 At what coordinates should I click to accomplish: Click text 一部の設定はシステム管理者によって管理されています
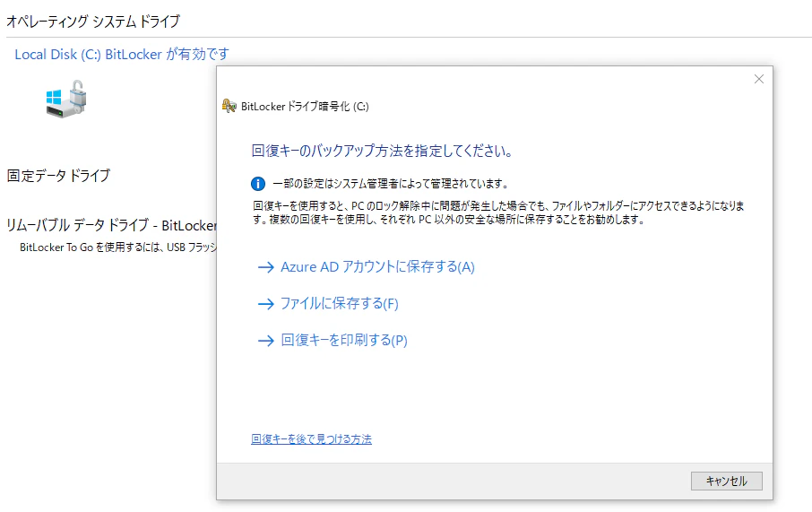pyautogui.click(x=391, y=184)
